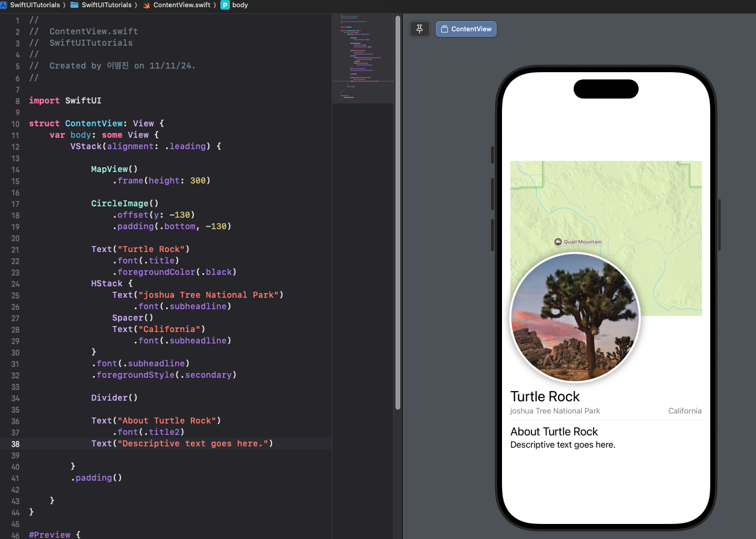The width and height of the screenshot is (756, 539).
Task: Click Text("California") in the code
Action: click(159, 329)
